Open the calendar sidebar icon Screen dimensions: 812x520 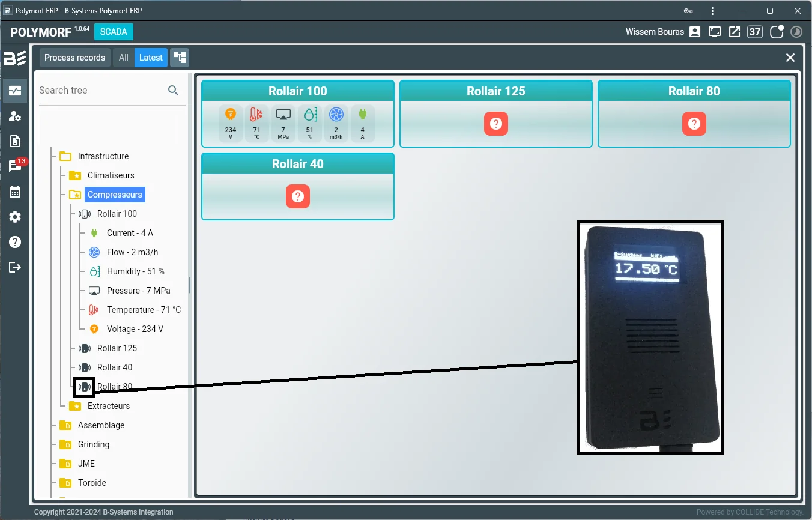click(x=14, y=192)
